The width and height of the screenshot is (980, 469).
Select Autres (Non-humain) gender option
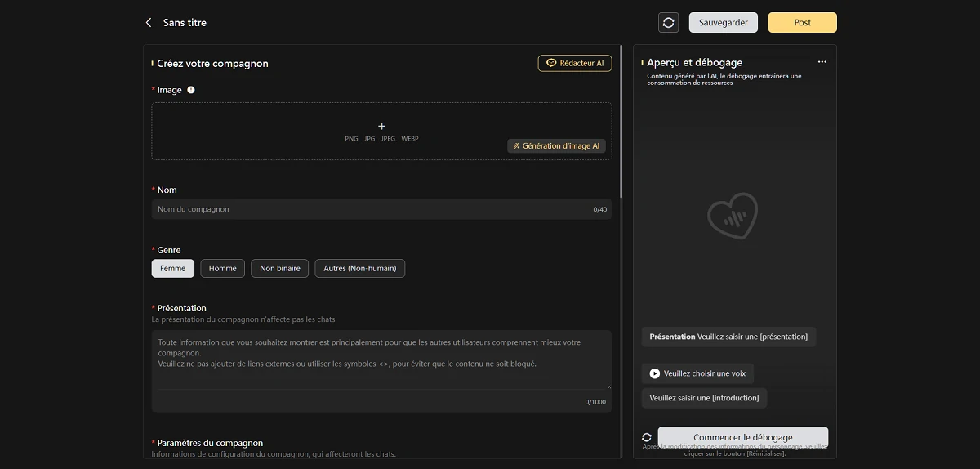359,268
